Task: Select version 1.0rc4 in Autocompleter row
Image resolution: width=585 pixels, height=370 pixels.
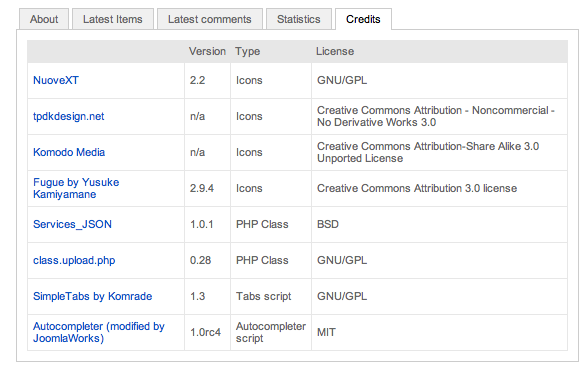Action: click(x=205, y=332)
